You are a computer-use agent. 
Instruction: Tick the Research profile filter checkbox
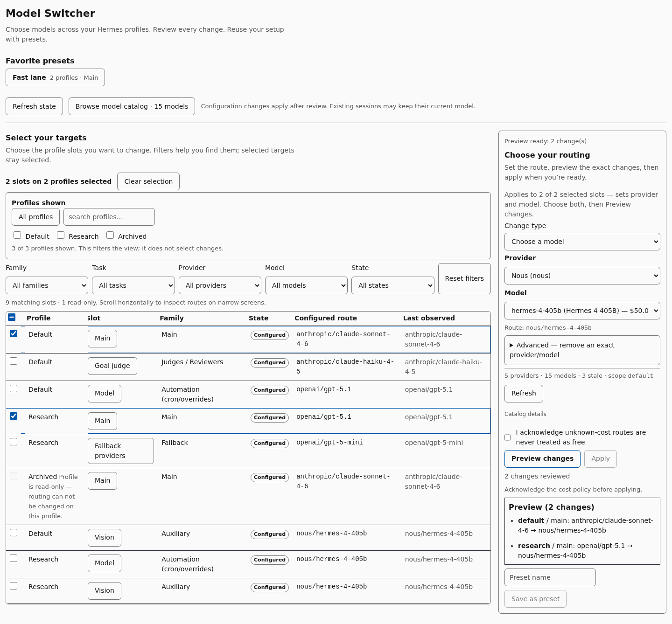[61, 236]
